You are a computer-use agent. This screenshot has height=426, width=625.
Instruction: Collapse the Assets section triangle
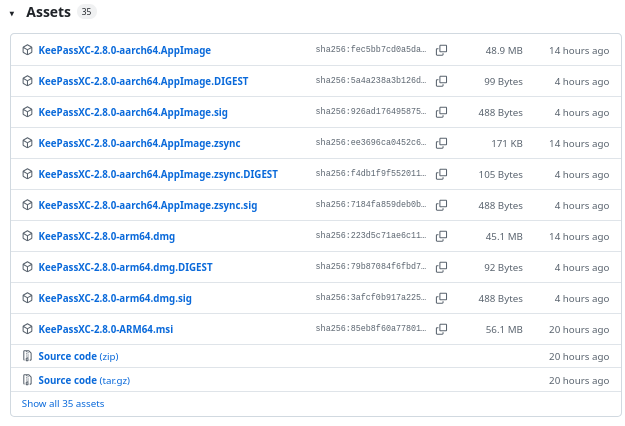[x=12, y=14]
